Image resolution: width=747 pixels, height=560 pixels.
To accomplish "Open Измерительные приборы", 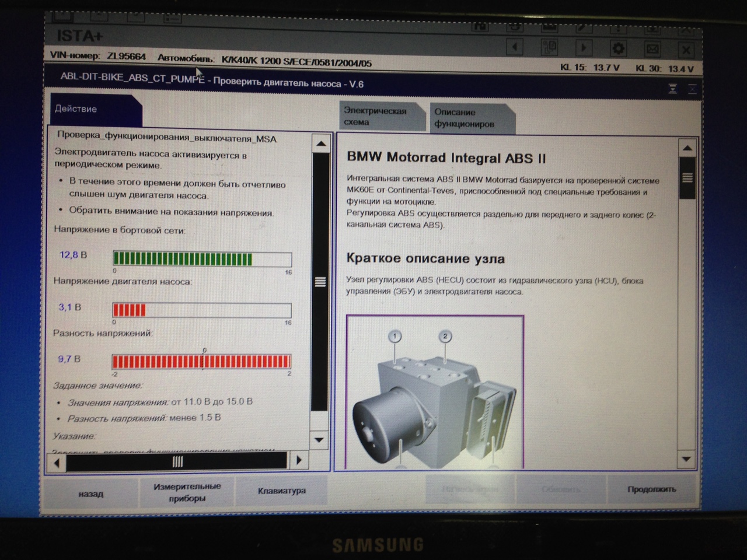I will [187, 492].
